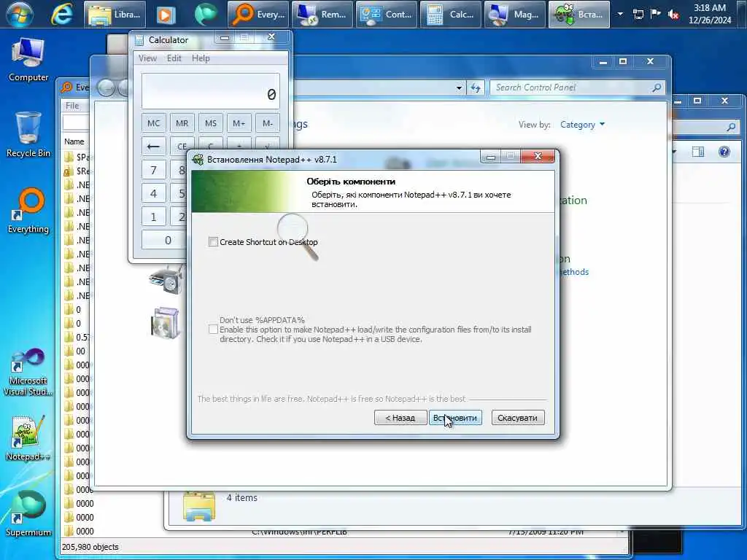
Task: Click the Назад back button
Action: [400, 418]
